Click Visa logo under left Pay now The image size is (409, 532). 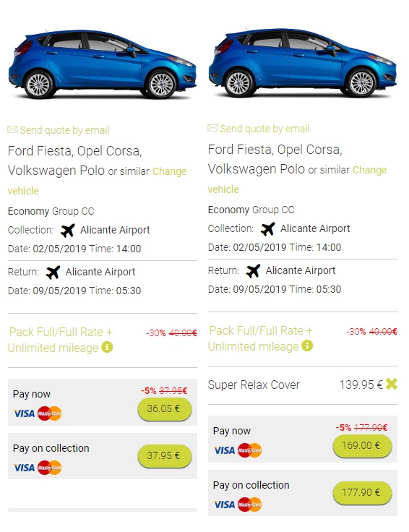tap(24, 413)
